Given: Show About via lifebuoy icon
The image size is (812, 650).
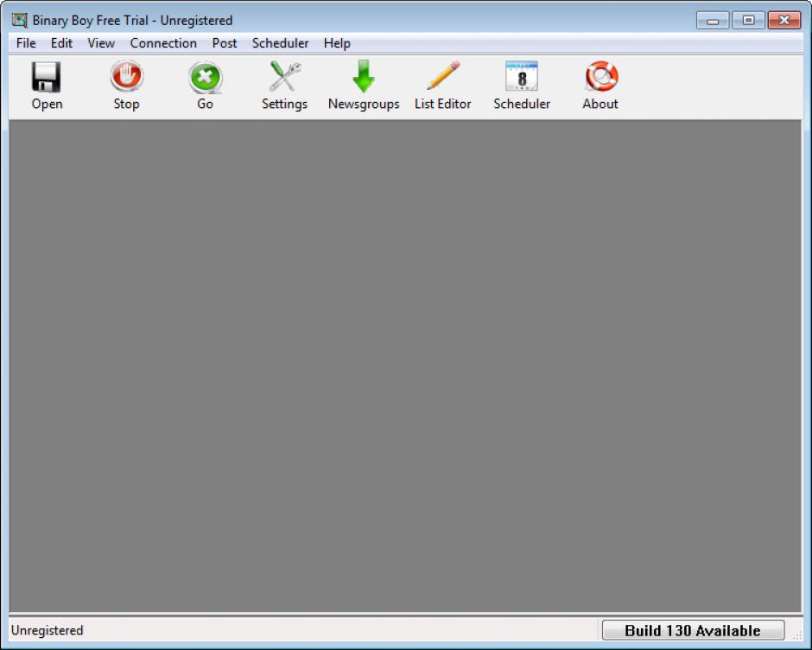Looking at the screenshot, I should [600, 76].
